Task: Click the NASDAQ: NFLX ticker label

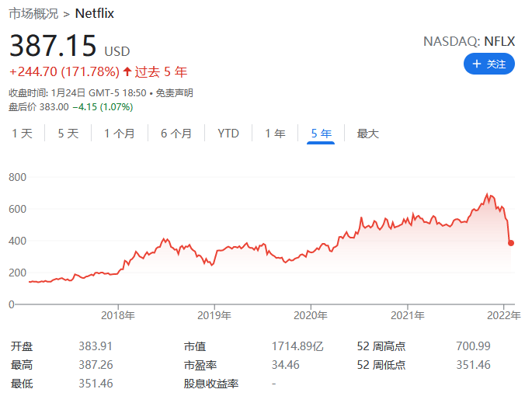Action: click(469, 41)
